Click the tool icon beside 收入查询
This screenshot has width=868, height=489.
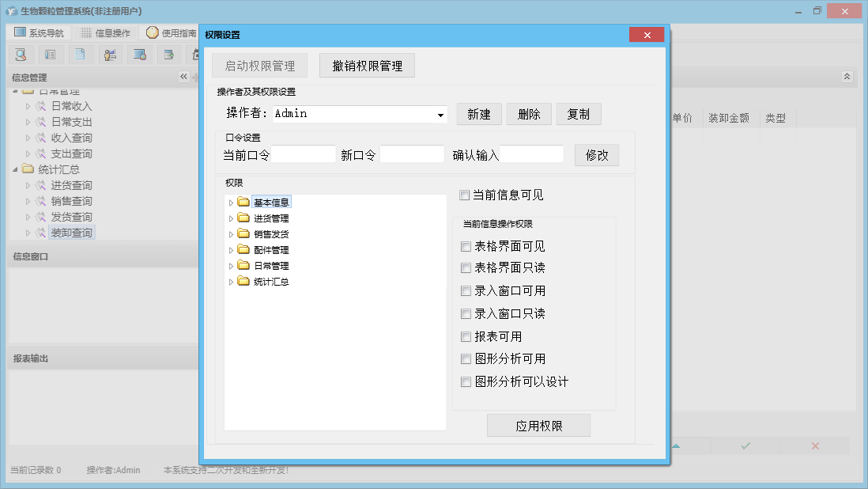(x=40, y=138)
